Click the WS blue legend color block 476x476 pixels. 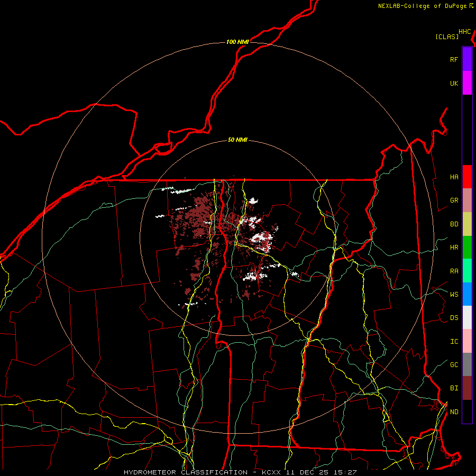click(x=467, y=294)
